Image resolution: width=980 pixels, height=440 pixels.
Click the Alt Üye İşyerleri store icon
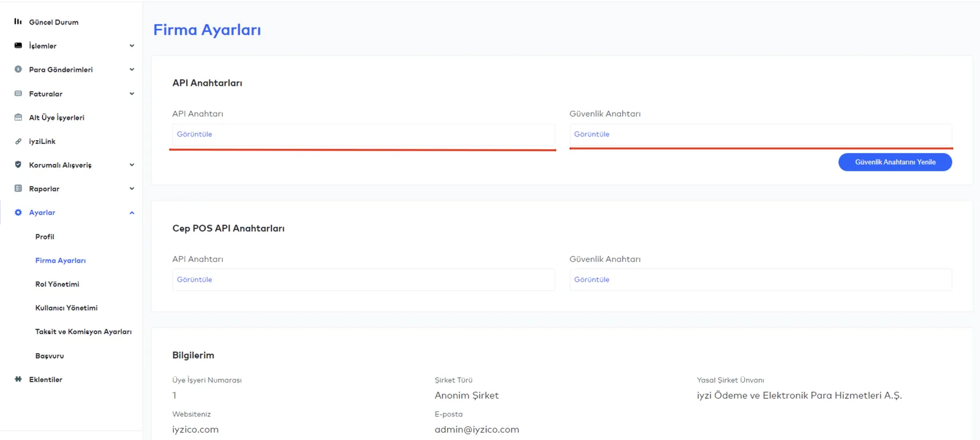pyautogui.click(x=18, y=117)
